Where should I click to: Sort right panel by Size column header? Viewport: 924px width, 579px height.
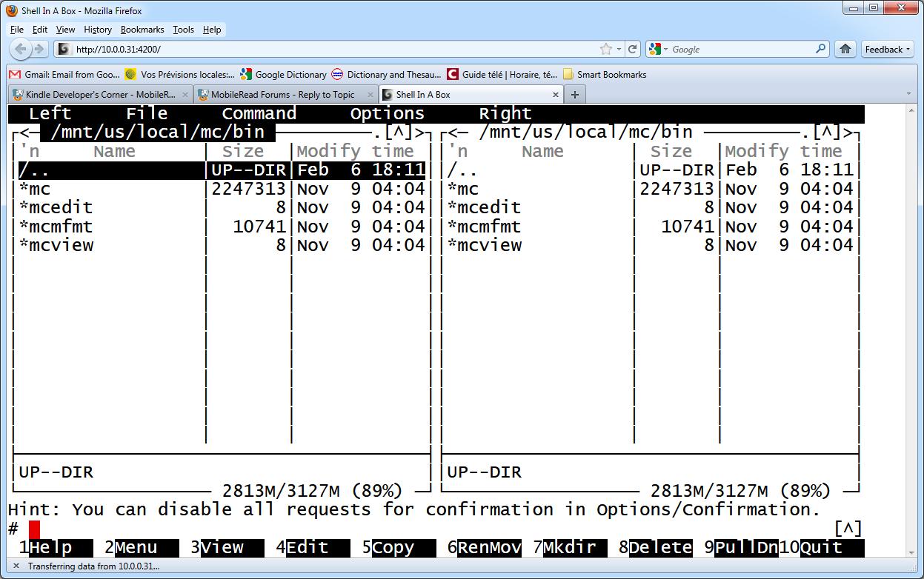671,152
